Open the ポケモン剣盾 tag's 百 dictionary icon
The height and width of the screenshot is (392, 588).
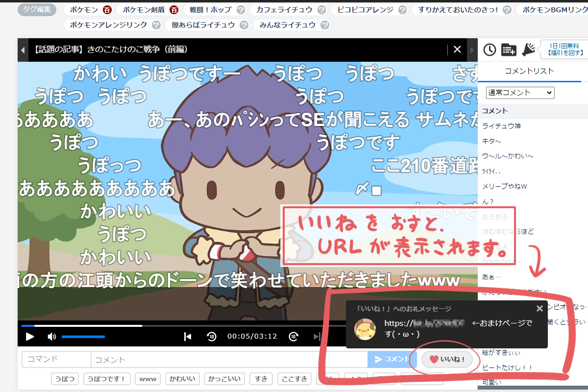tap(173, 10)
